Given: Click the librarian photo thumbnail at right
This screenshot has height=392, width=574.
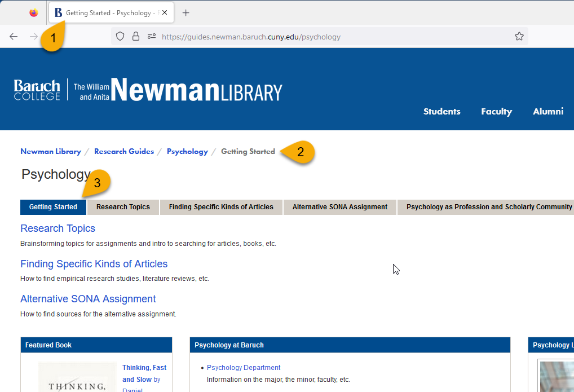Looking at the screenshot, I should point(557,376).
